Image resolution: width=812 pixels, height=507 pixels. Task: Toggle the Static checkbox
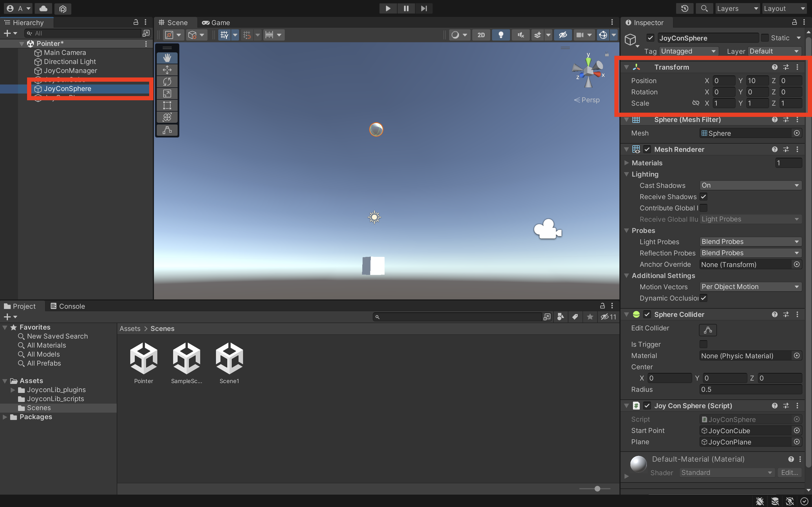pyautogui.click(x=765, y=38)
